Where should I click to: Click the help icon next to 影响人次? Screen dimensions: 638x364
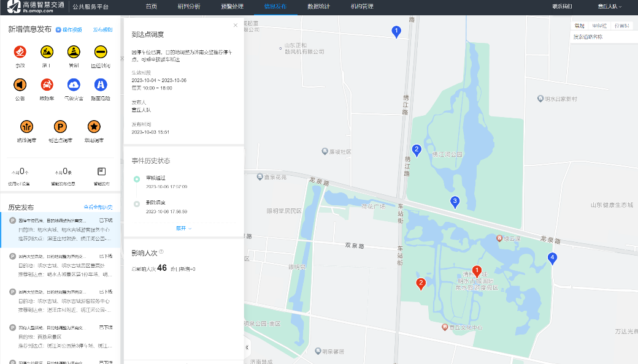[x=161, y=252]
